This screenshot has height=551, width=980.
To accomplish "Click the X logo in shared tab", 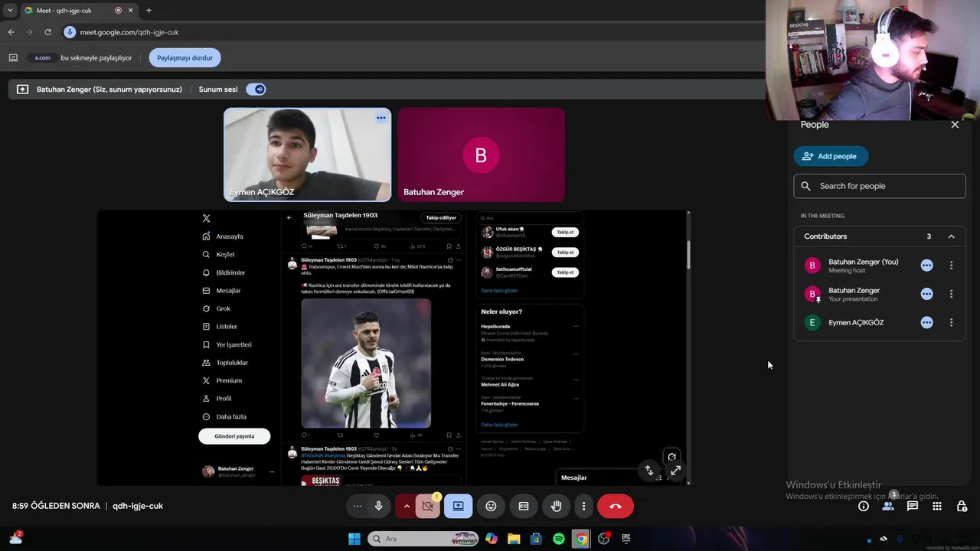I will [x=206, y=218].
